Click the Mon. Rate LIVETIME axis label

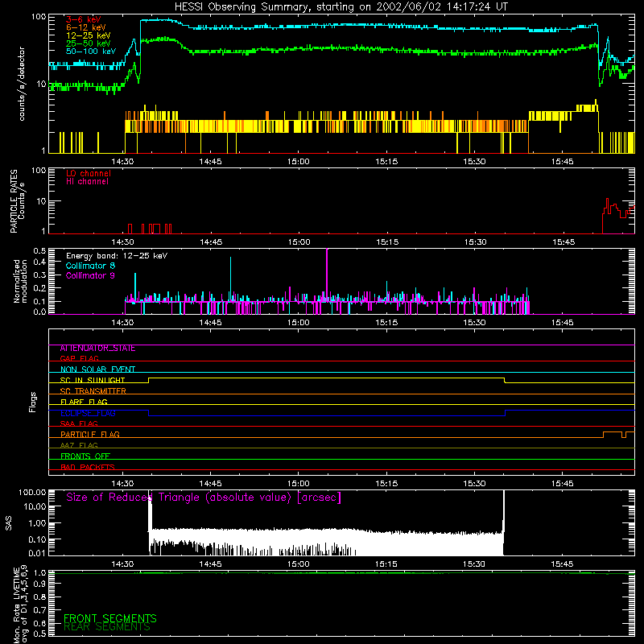21,605
